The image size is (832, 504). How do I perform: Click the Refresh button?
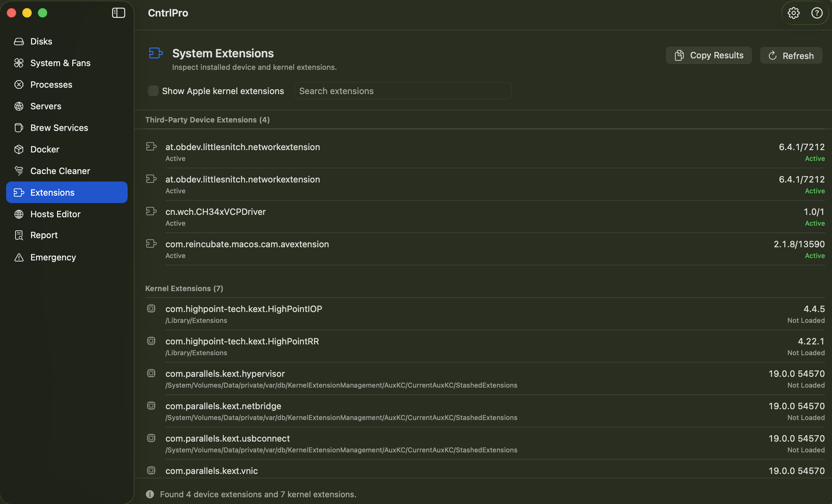point(791,55)
